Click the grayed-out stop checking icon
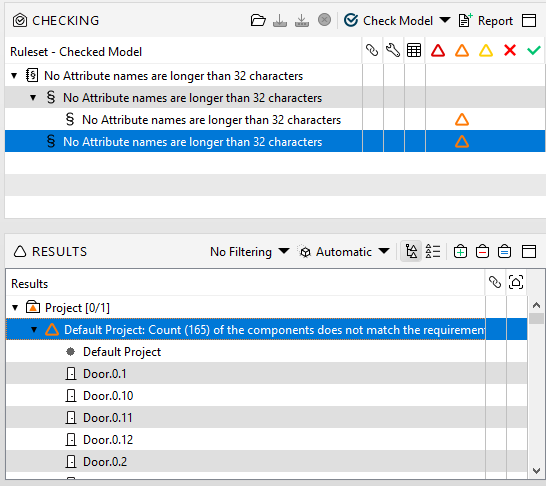 coord(324,20)
